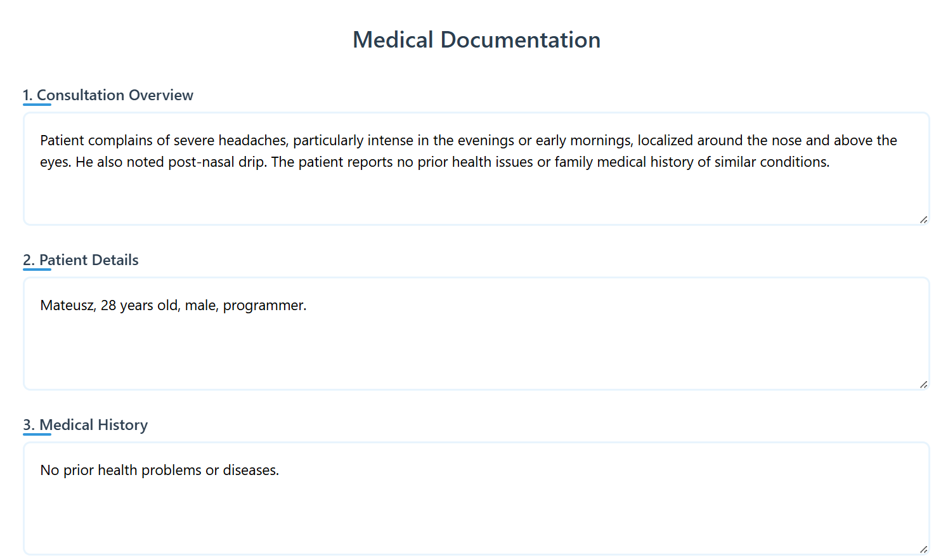The width and height of the screenshot is (948, 560).
Task: Click the '3. Medical History' heading
Action: (x=86, y=425)
